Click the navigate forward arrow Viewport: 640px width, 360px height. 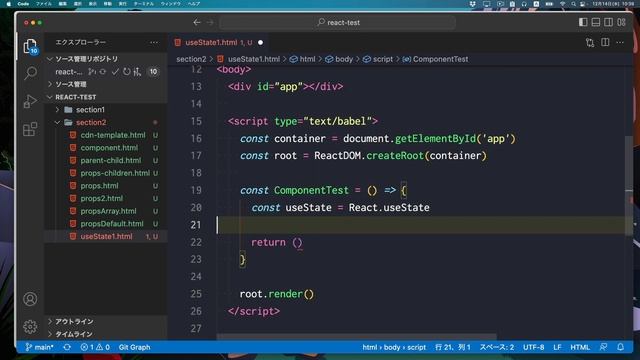coord(210,22)
